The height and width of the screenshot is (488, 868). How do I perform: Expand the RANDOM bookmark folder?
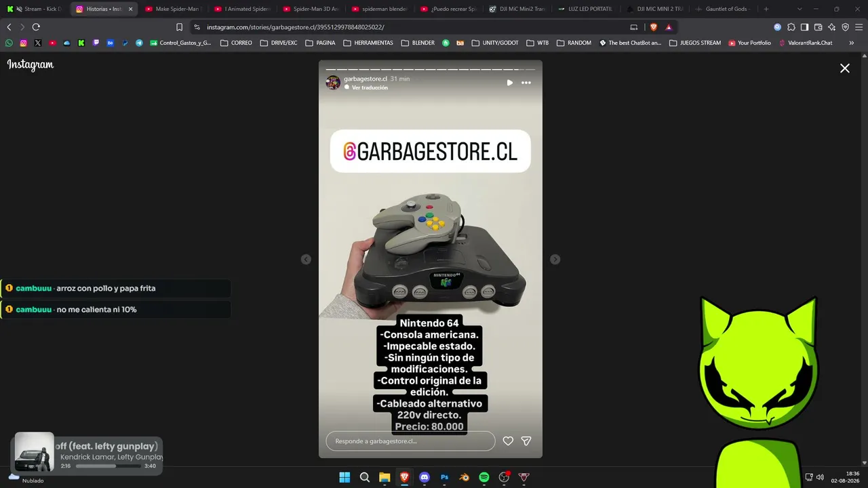pos(574,43)
